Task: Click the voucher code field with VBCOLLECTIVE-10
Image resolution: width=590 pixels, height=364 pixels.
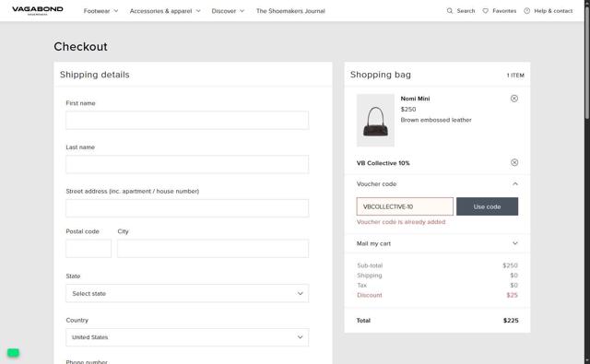Action: (x=405, y=206)
